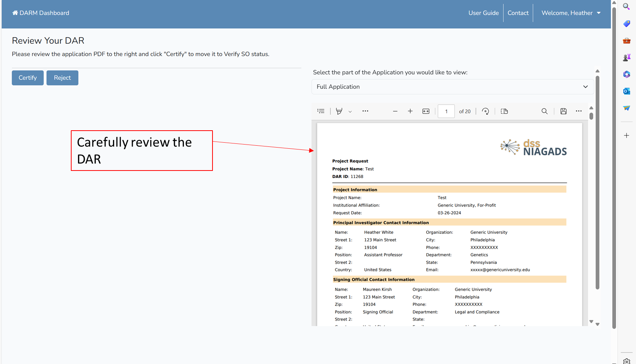
Task: Return to the DARM Dashboard home
Action: (x=41, y=13)
